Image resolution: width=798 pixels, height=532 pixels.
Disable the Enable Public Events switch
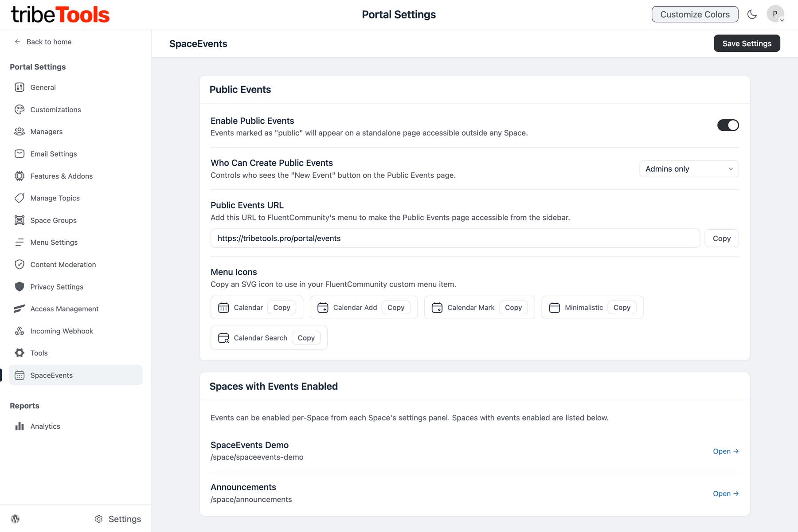click(728, 125)
